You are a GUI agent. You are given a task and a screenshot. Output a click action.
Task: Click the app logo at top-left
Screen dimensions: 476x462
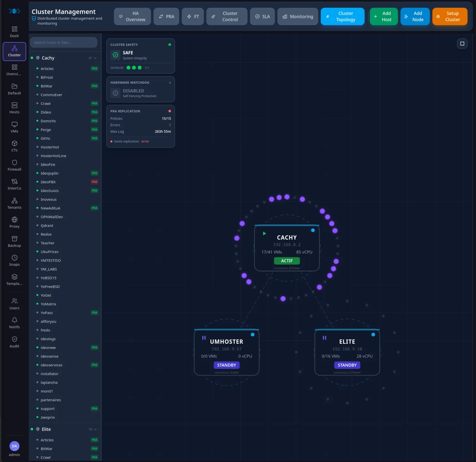click(x=14, y=11)
